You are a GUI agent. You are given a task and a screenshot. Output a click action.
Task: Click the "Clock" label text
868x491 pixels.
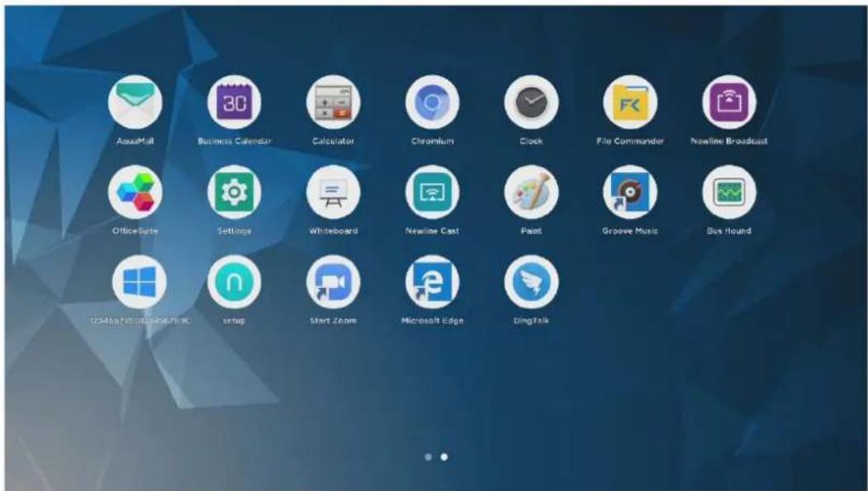click(531, 141)
